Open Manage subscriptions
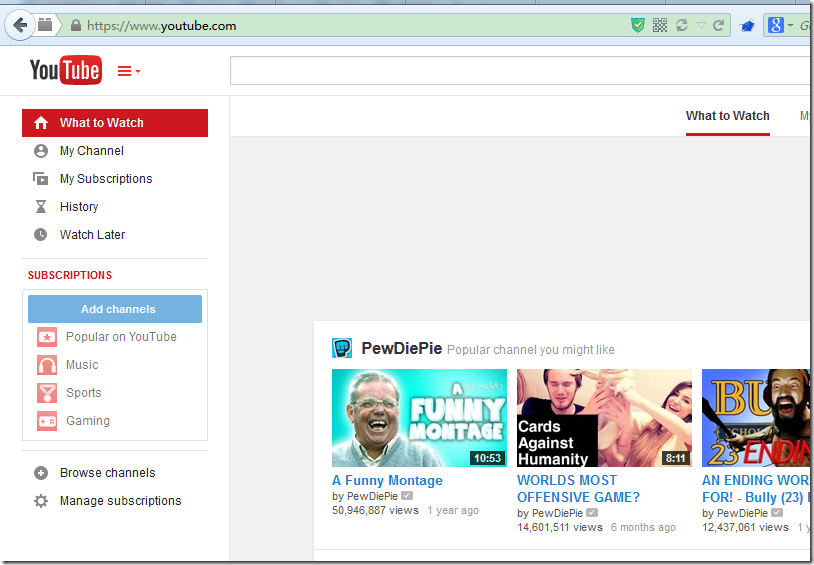This screenshot has width=814, height=565. point(120,501)
